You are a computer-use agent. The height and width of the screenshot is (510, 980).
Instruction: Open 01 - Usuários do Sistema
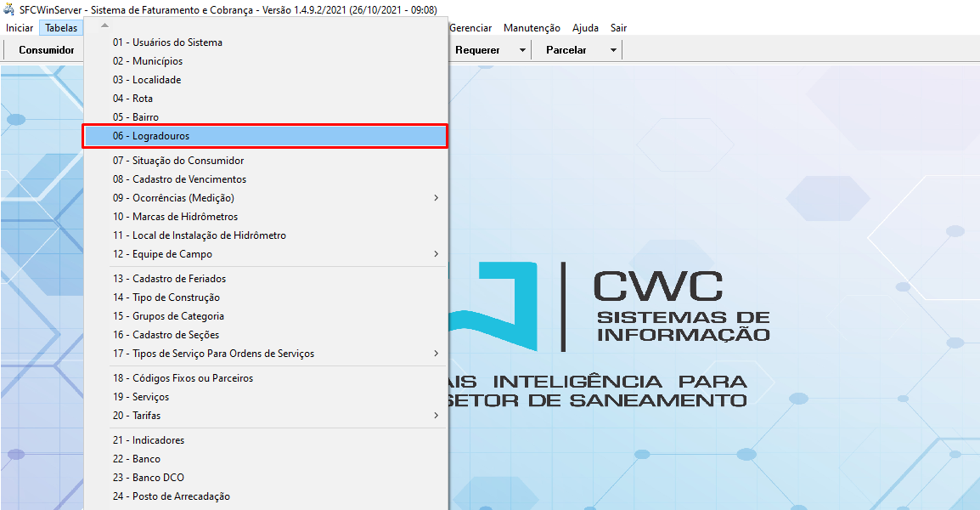(167, 42)
